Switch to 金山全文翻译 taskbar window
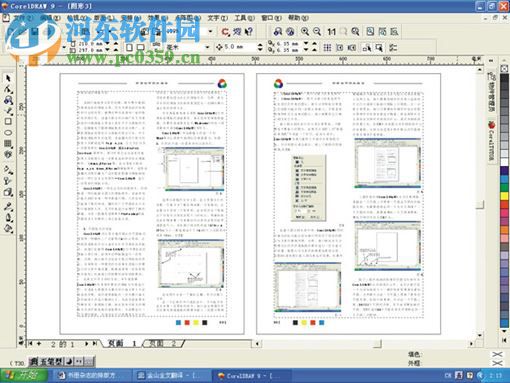The image size is (510, 383). (171, 376)
